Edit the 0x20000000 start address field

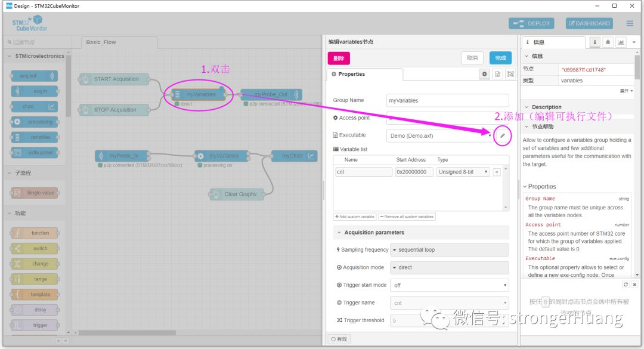(414, 172)
